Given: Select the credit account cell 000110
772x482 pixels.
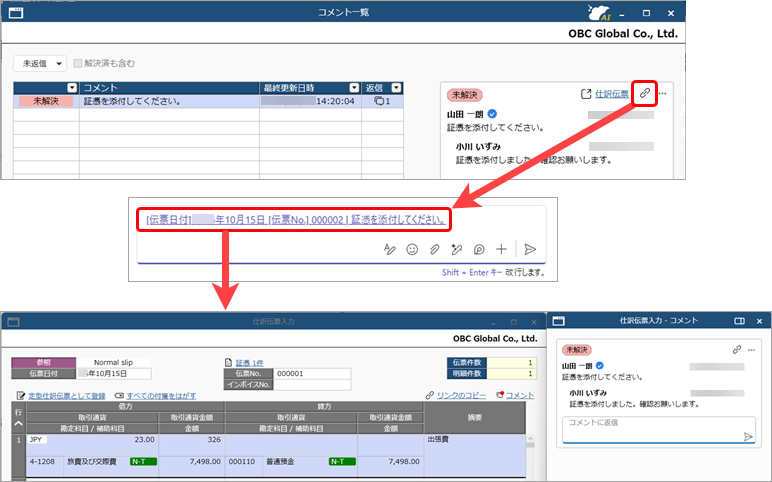Looking at the screenshot, I should click(x=242, y=461).
